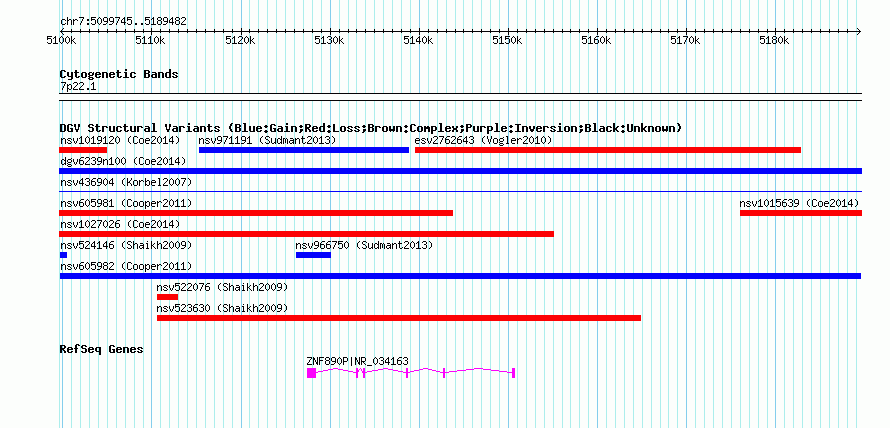
Task: Click the 5160k ruler tick label
Action: click(596, 41)
